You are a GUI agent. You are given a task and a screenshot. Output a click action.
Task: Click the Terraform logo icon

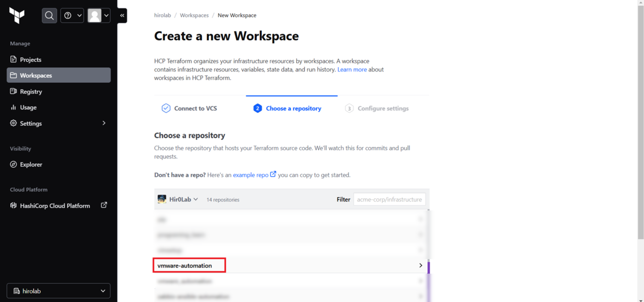(x=17, y=16)
